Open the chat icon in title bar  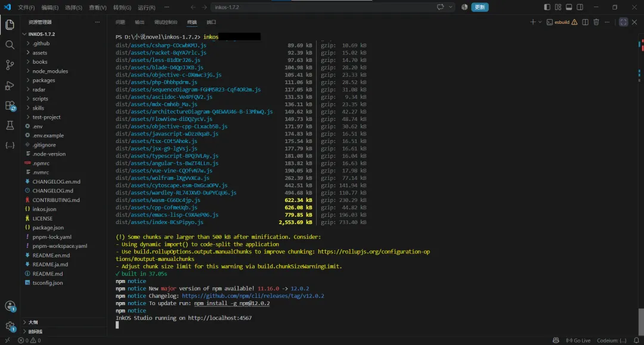pyautogui.click(x=440, y=7)
